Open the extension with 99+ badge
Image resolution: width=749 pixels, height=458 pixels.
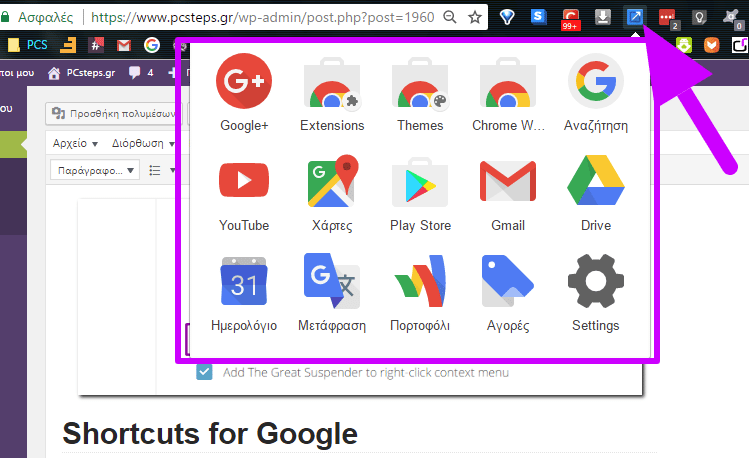[x=570, y=19]
